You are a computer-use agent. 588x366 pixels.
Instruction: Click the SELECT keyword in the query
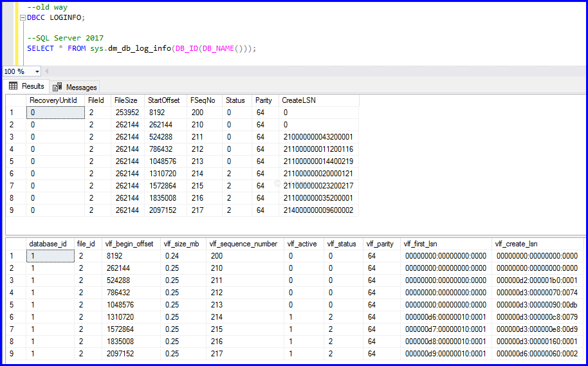click(41, 48)
